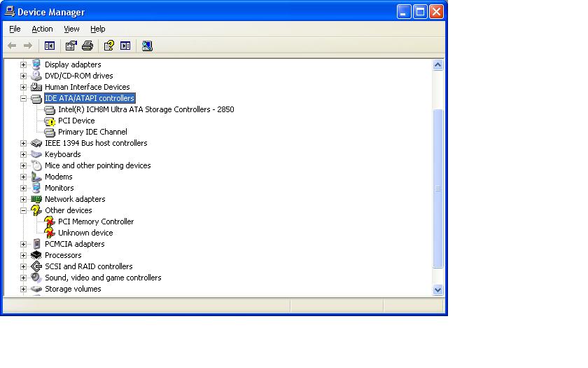Select the Unknown device entry
This screenshot has width=588, height=368.
85,233
